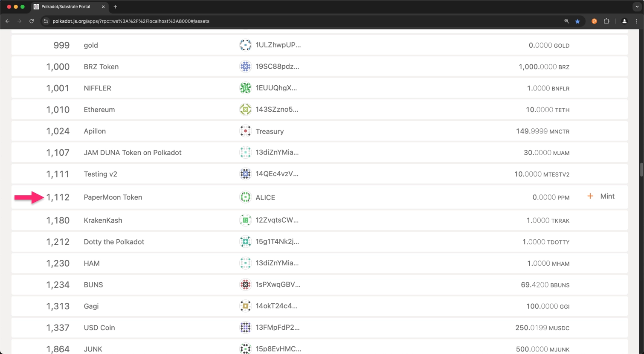Click the page vertical scrollbar thumb
Screen dimensions: 644x354
click(x=641, y=169)
